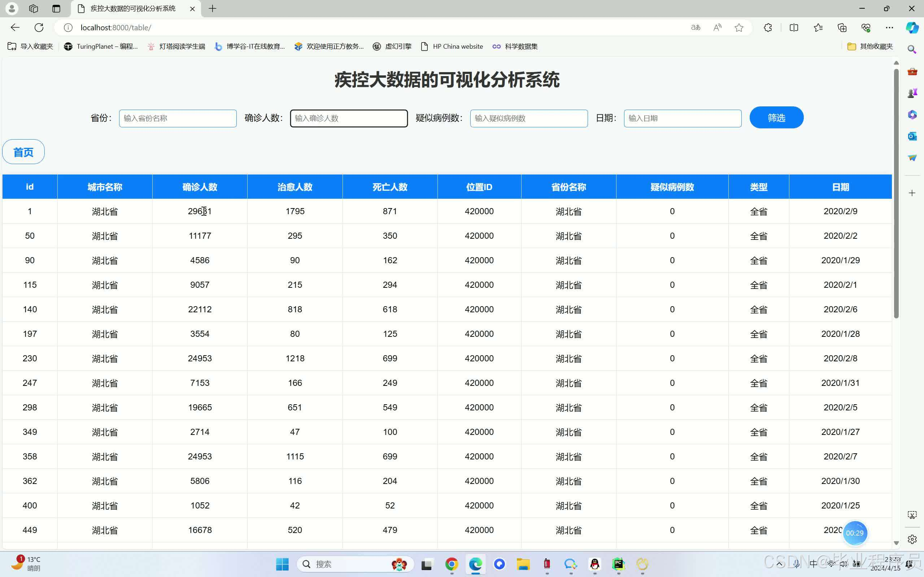Open Chrome from the Windows taskbar

451,564
